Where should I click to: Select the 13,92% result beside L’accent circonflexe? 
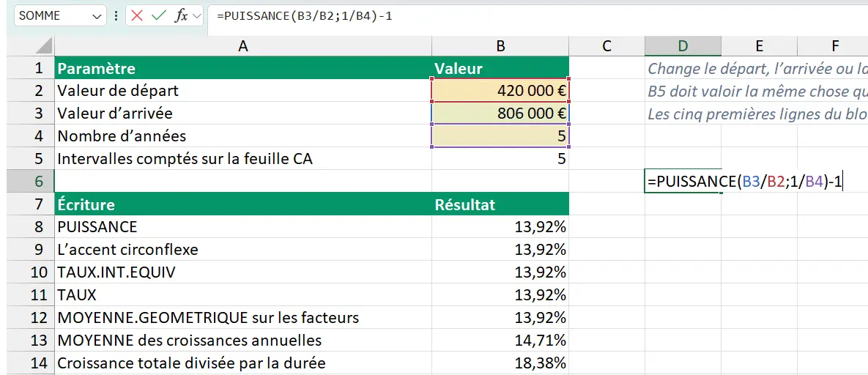[x=500, y=249]
